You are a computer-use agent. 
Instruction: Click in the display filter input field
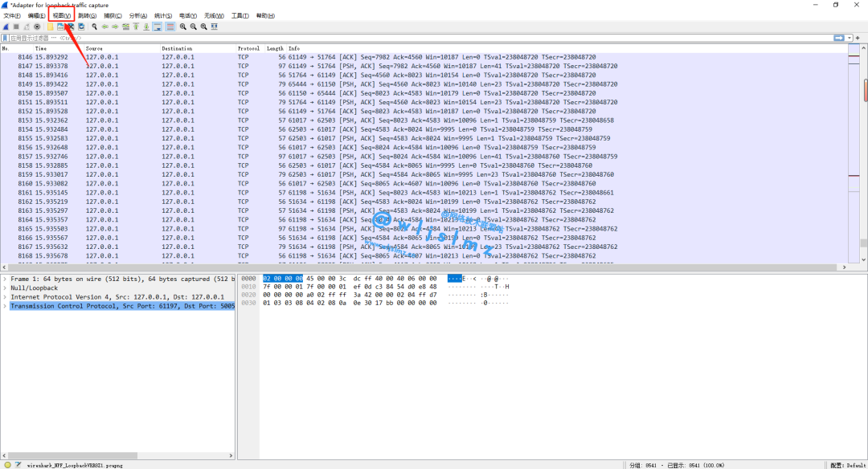pos(420,39)
